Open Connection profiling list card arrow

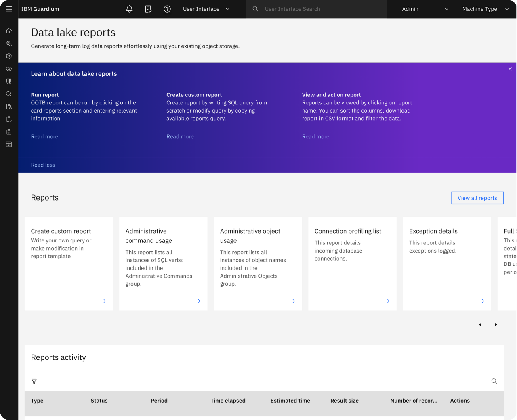tap(387, 301)
